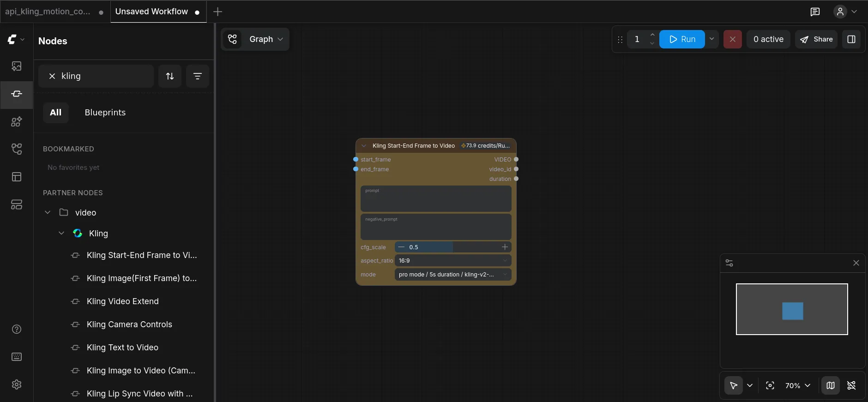Open the help center icon
The height and width of the screenshot is (402, 868).
click(x=17, y=329)
